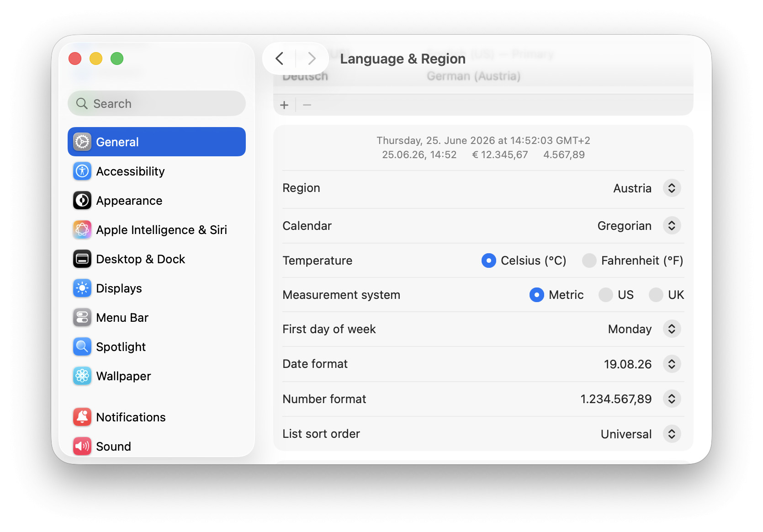This screenshot has height=532, width=763.
Task: Open Apple Intelligence & Siri settings
Action: pyautogui.click(x=157, y=230)
